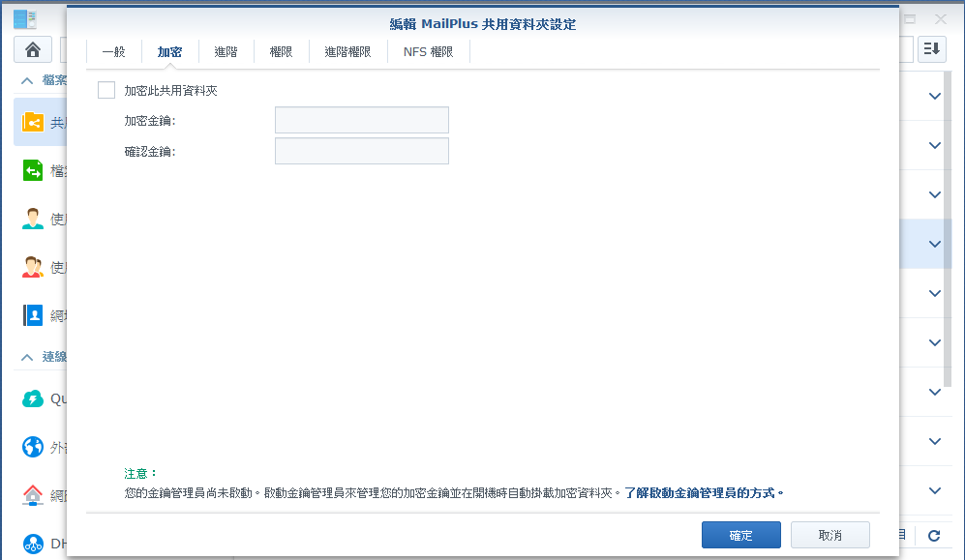Focus the 確認金鑰 input field
This screenshot has width=965, height=560.
[362, 151]
